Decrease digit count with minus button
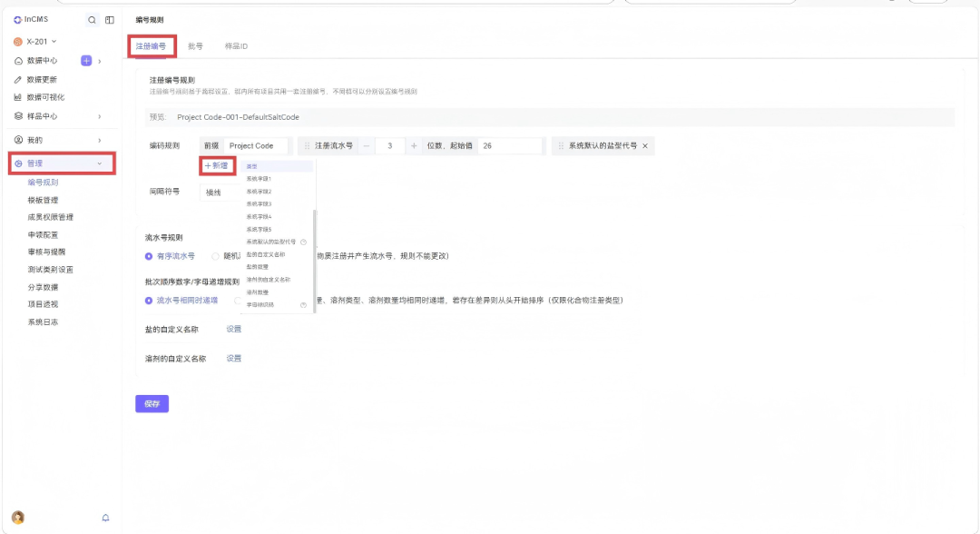 367,145
